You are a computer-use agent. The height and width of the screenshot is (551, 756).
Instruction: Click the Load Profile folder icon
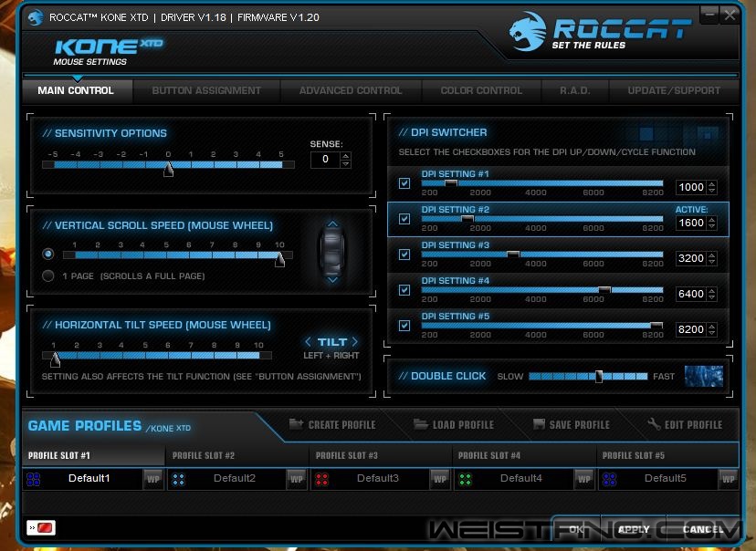tap(420, 424)
